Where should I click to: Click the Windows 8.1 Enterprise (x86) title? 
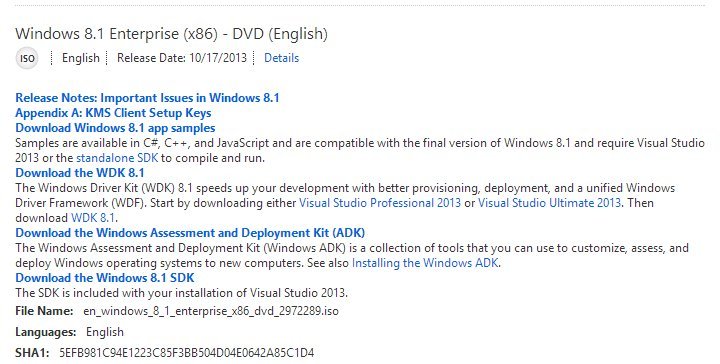click(x=171, y=34)
